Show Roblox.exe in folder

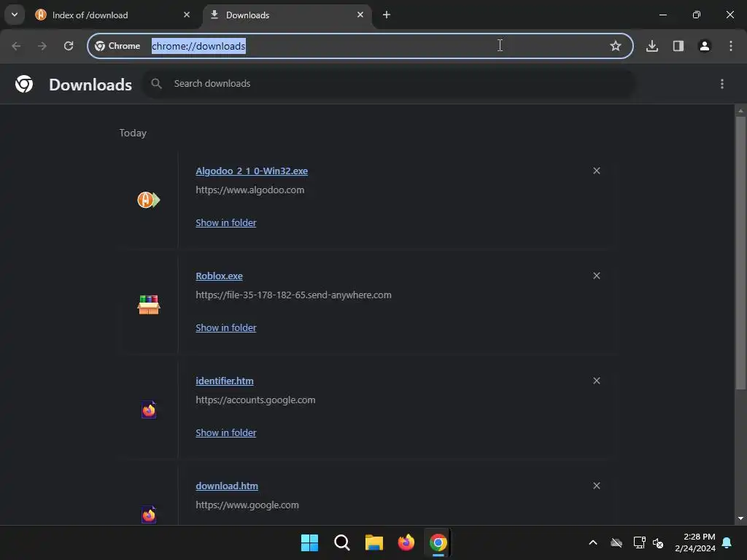pyautogui.click(x=226, y=327)
